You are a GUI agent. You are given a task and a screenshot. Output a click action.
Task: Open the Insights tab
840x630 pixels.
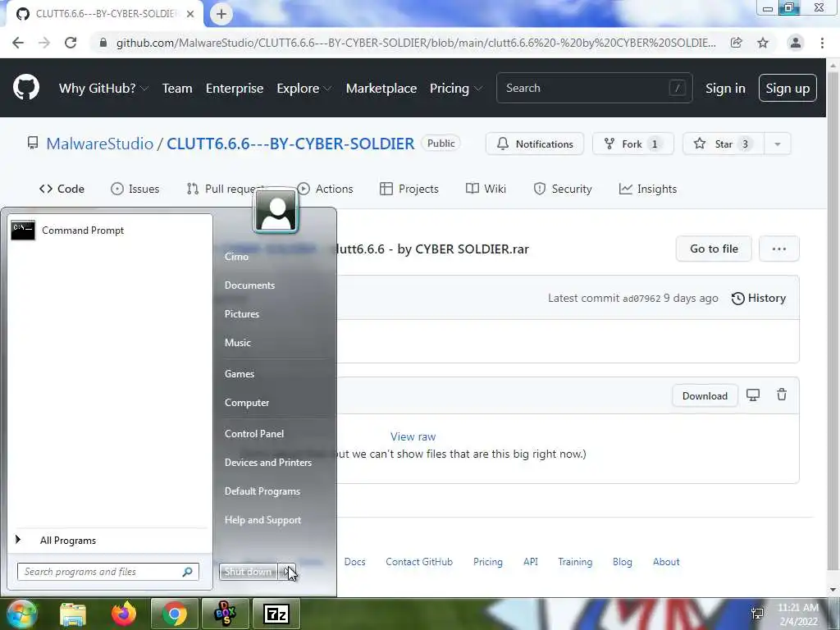pos(648,189)
